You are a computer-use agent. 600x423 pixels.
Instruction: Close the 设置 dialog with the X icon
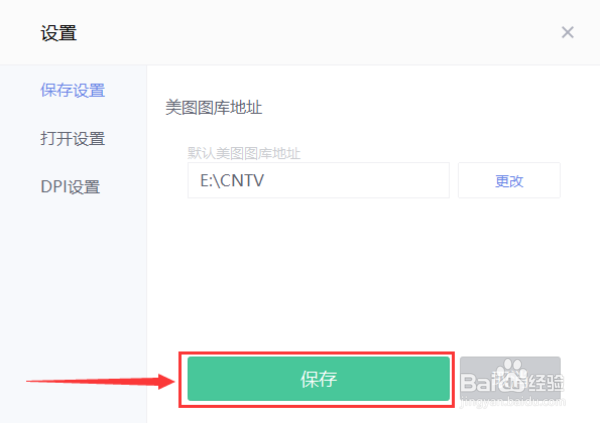pyautogui.click(x=567, y=33)
